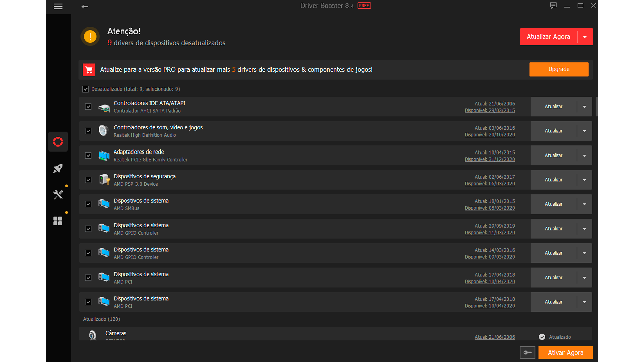This screenshot has width=644, height=362.
Task: Expand the Atualizar Agora dropdown arrow
Action: (585, 37)
